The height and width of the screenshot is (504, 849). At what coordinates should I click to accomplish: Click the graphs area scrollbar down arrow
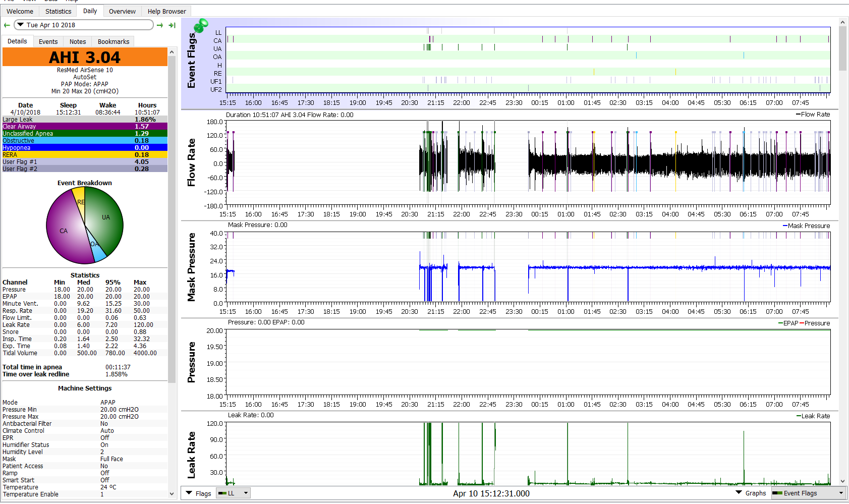[x=842, y=481]
